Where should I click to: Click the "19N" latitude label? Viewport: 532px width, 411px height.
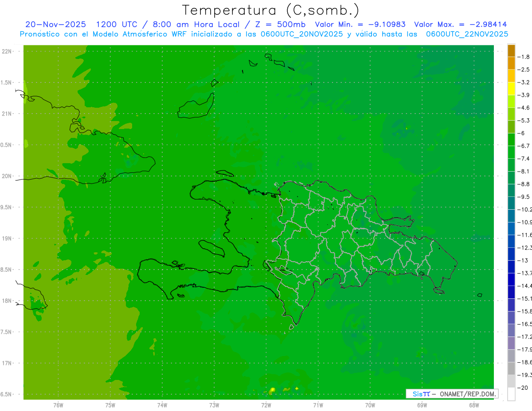(8, 239)
